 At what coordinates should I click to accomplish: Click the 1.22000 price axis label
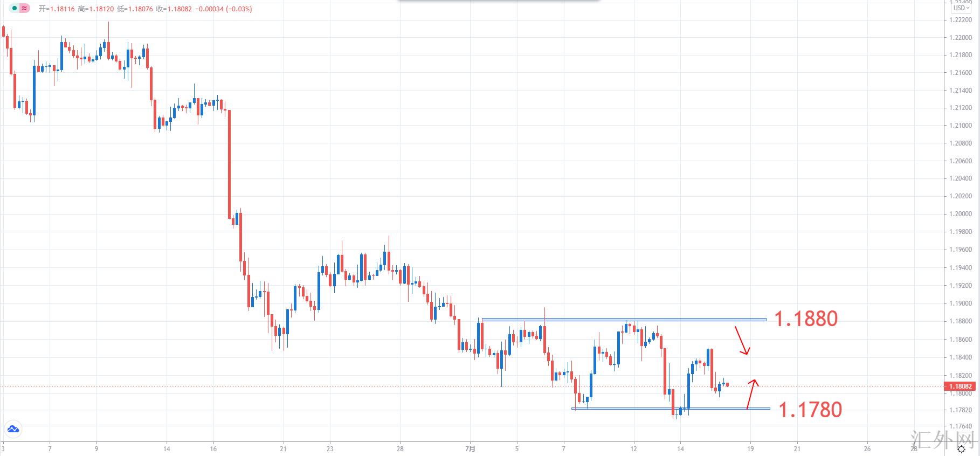click(960, 38)
